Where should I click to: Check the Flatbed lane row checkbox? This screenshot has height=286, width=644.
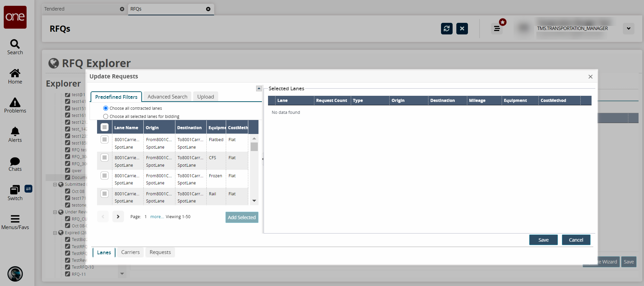pos(105,139)
